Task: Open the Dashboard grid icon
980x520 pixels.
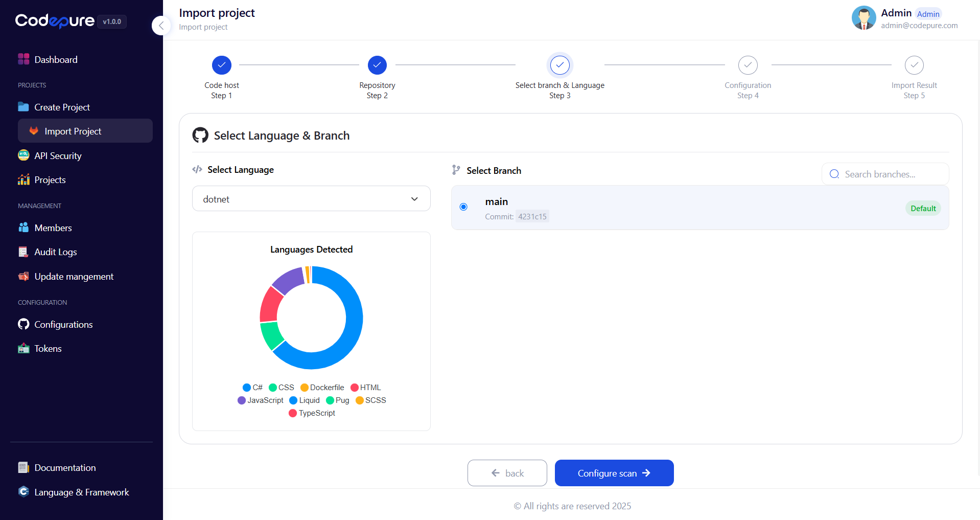Action: click(24, 59)
